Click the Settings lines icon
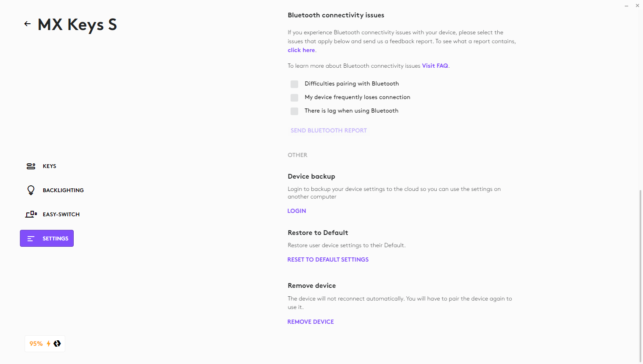This screenshot has height=364, width=643. click(x=30, y=239)
